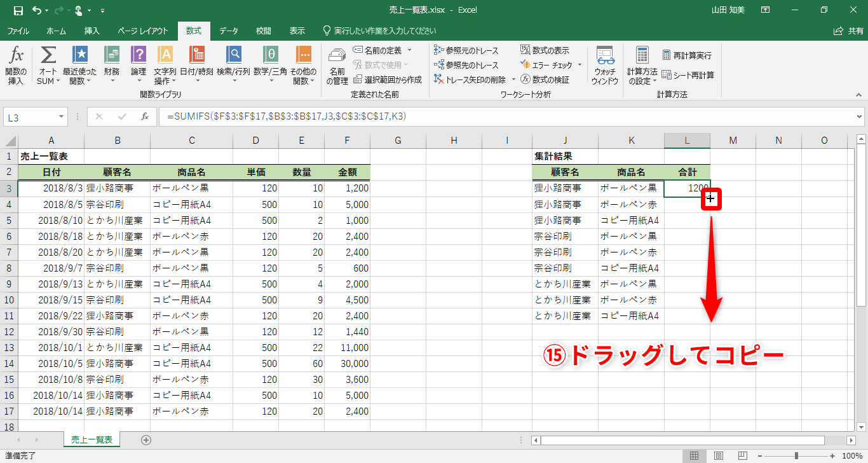Viewport: 868px width, 463px height.
Task: Click the Insert Function (関数の挿入) icon
Action: click(16, 66)
